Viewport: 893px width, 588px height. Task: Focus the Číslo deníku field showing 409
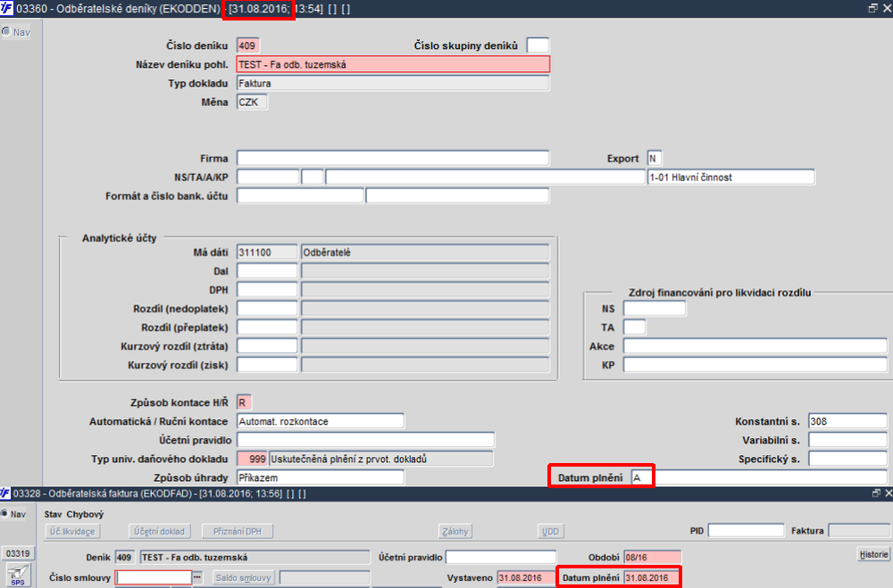coord(247,46)
